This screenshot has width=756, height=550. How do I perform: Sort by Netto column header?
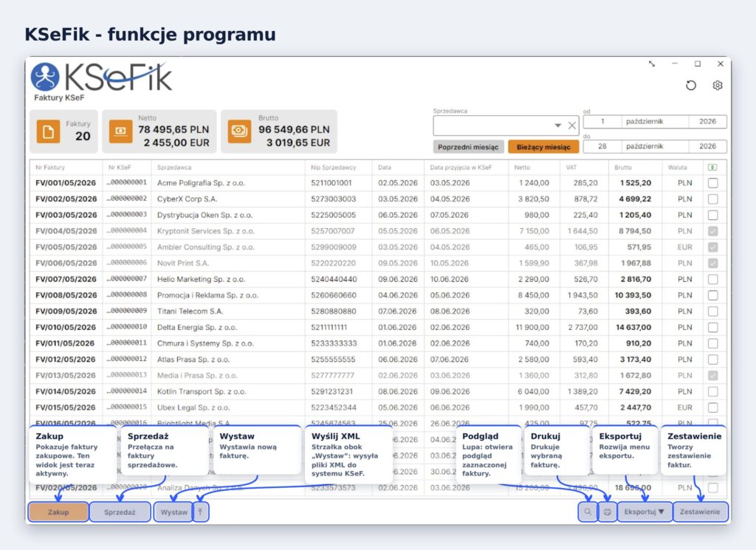point(522,168)
